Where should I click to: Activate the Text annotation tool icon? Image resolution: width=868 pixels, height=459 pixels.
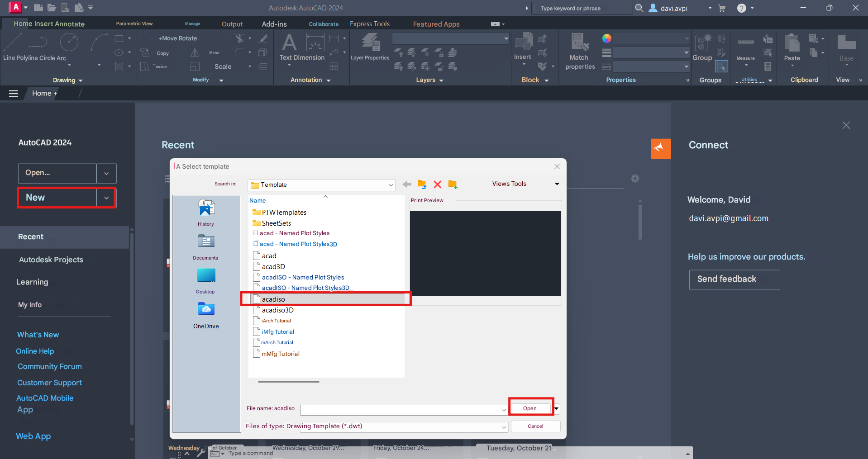[289, 43]
